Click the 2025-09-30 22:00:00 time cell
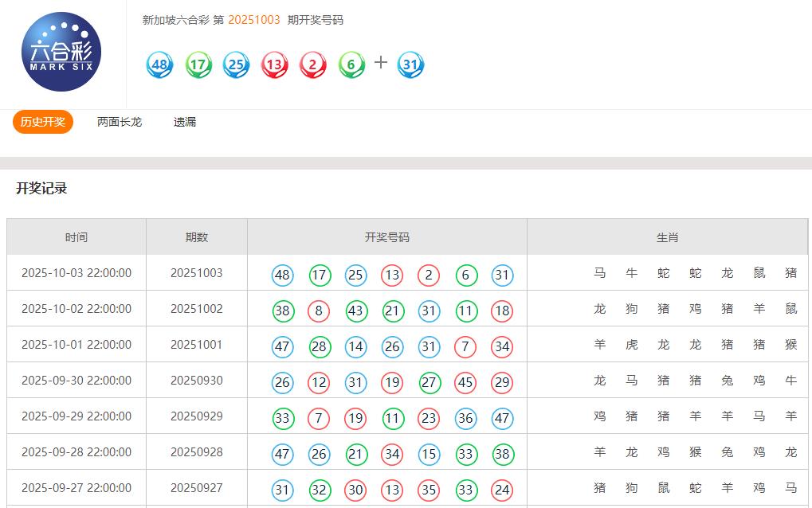This screenshot has width=812, height=508. (76, 381)
